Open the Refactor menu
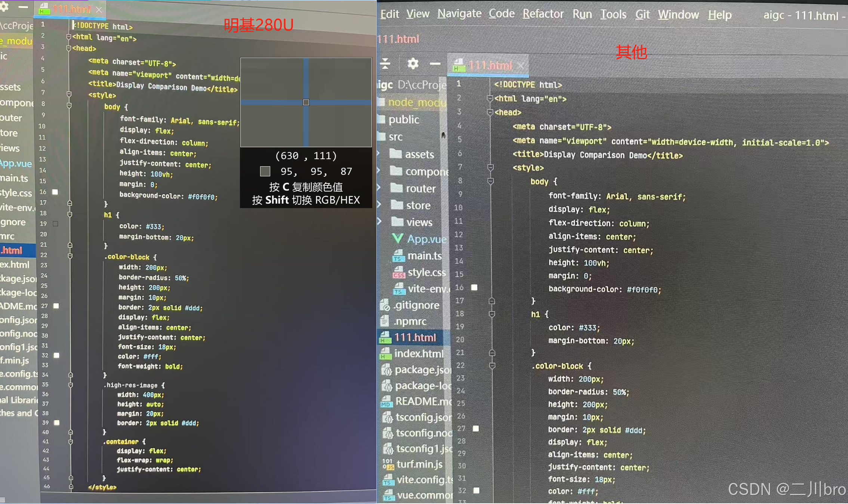The height and width of the screenshot is (504, 848). [x=543, y=14]
